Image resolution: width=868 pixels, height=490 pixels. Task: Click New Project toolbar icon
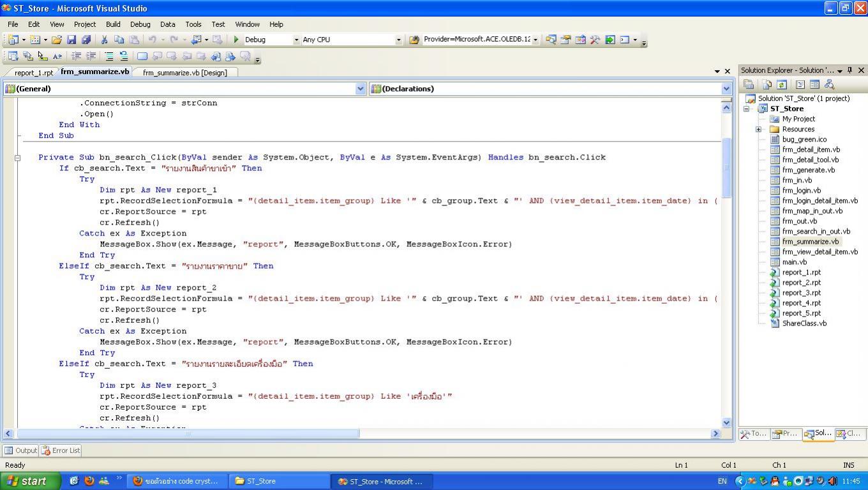tap(13, 40)
